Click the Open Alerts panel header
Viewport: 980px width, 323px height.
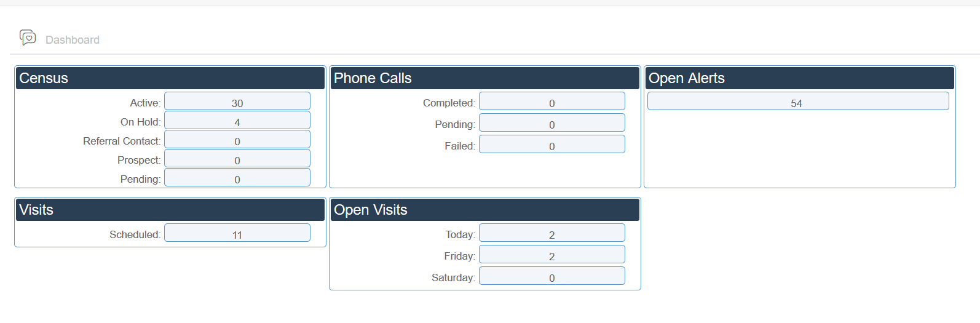(x=800, y=78)
